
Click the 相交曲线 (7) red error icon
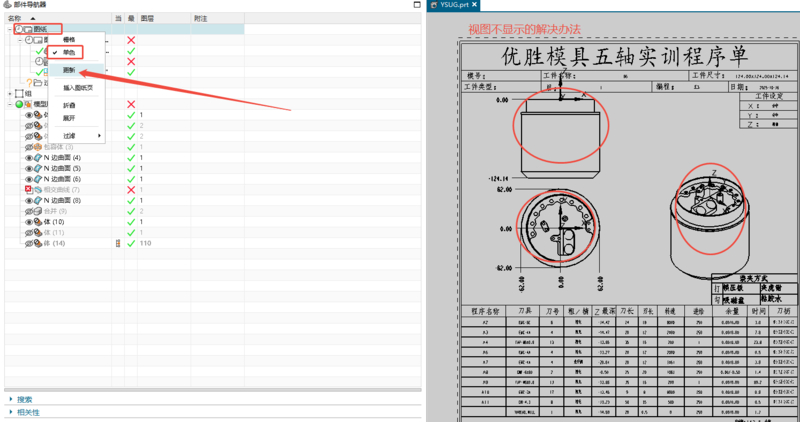pos(29,189)
